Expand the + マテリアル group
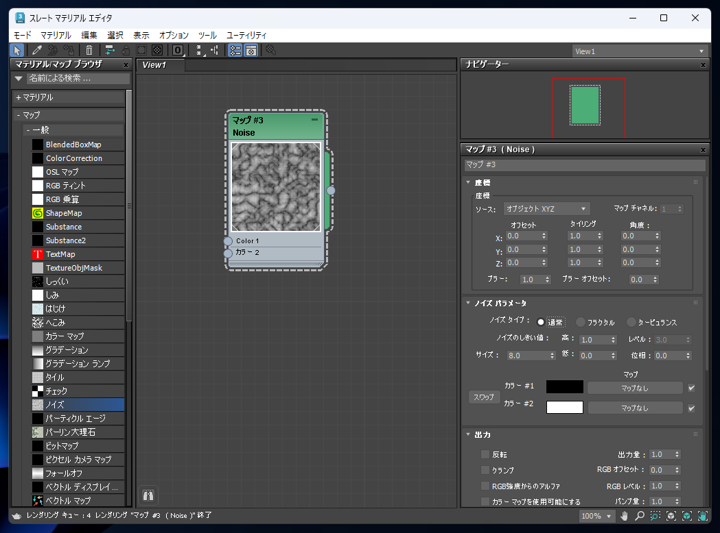 pos(68,97)
